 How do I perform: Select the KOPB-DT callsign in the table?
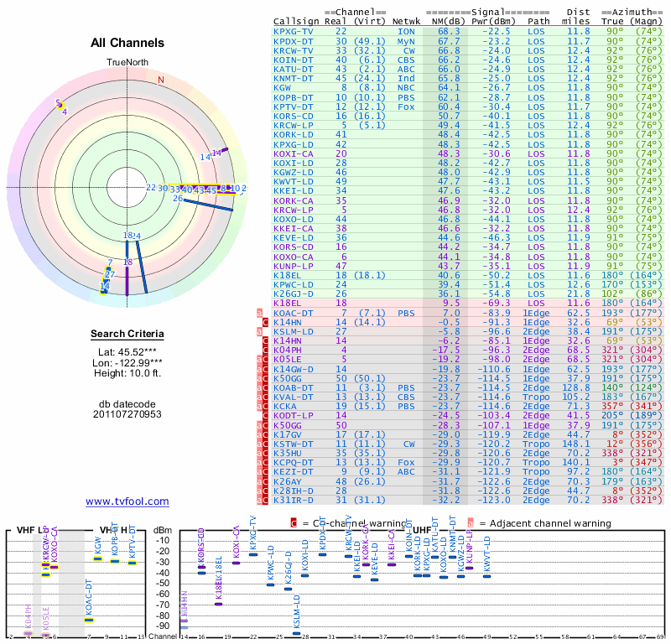click(x=294, y=97)
